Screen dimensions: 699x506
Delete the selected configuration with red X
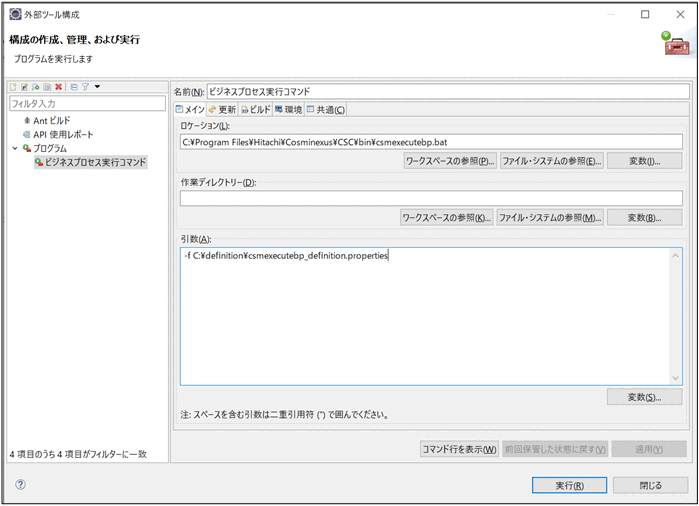point(58,87)
